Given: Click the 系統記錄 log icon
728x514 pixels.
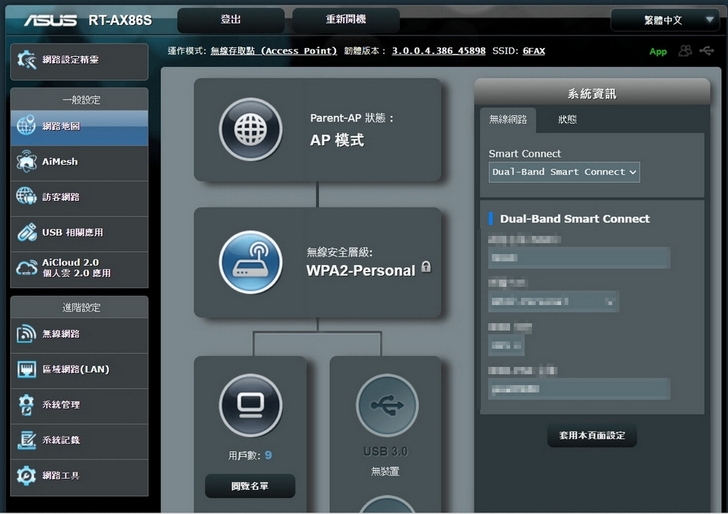Looking at the screenshot, I should 26,440.
